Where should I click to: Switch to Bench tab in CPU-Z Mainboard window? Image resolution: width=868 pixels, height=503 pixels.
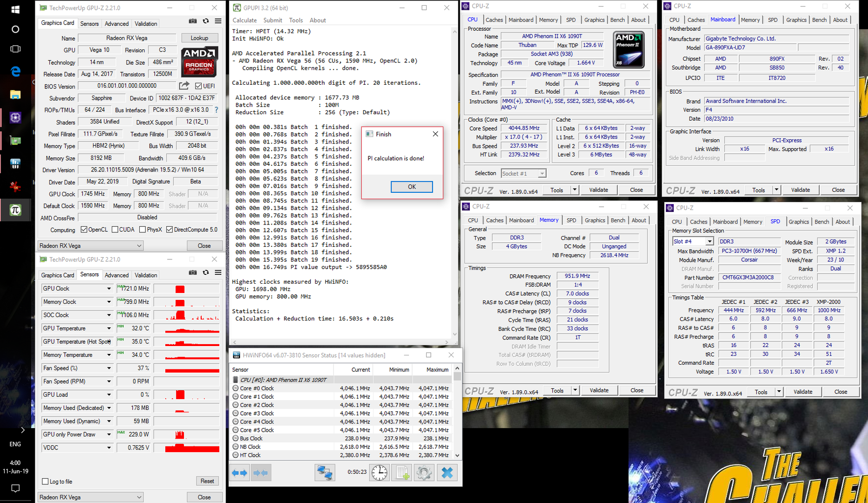(819, 20)
